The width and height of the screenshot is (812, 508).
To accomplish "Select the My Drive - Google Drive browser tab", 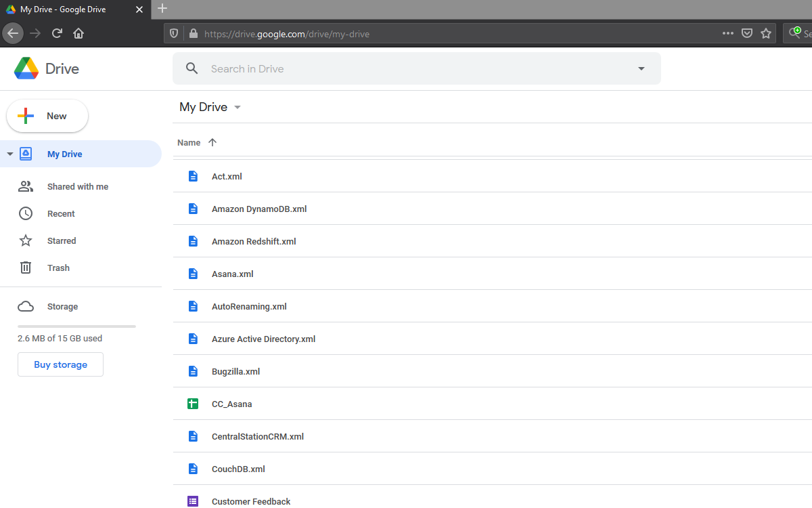I will coord(73,9).
